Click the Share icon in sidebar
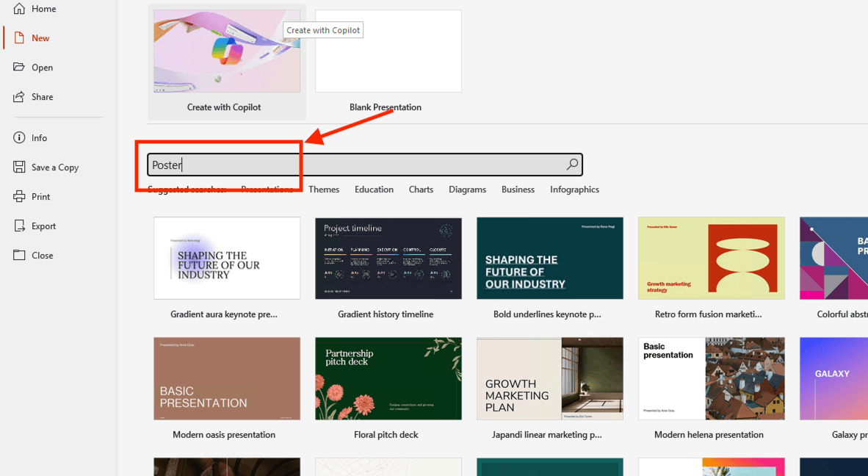Screen dimensions: 868x476 pos(19,97)
